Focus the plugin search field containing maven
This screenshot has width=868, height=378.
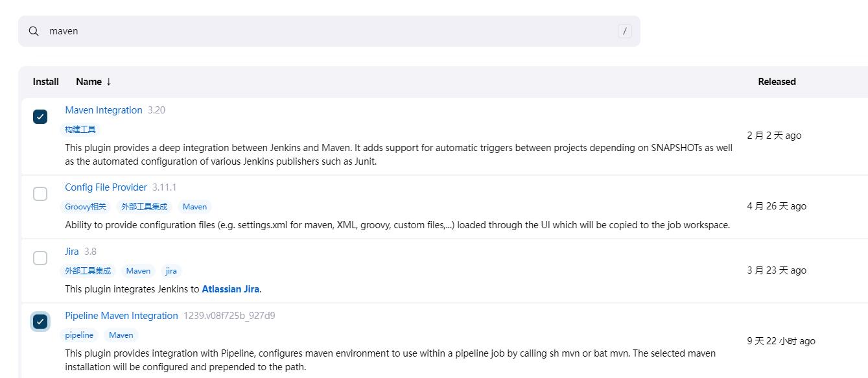(324, 31)
